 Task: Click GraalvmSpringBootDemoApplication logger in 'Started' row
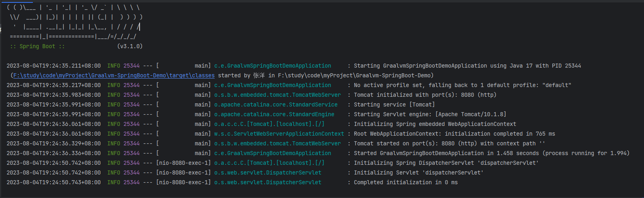pyautogui.click(x=273, y=153)
